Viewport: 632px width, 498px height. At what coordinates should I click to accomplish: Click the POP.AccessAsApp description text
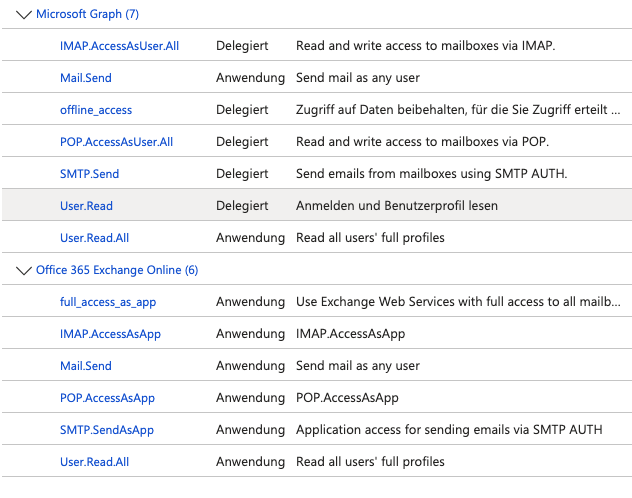(347, 398)
